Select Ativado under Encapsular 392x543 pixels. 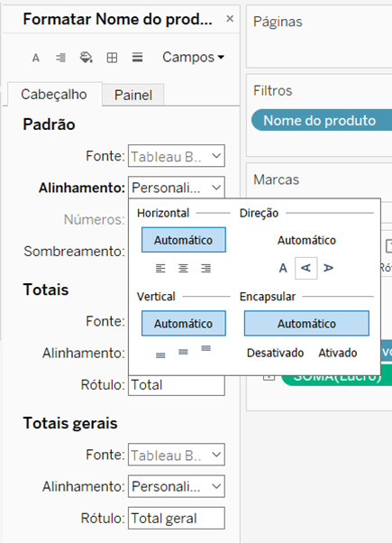338,353
